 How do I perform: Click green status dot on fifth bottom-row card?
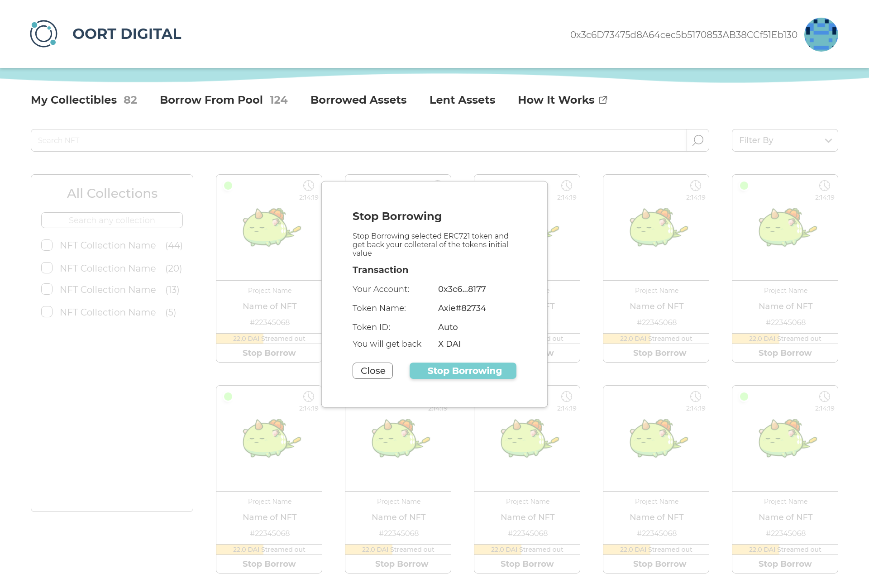click(x=744, y=397)
